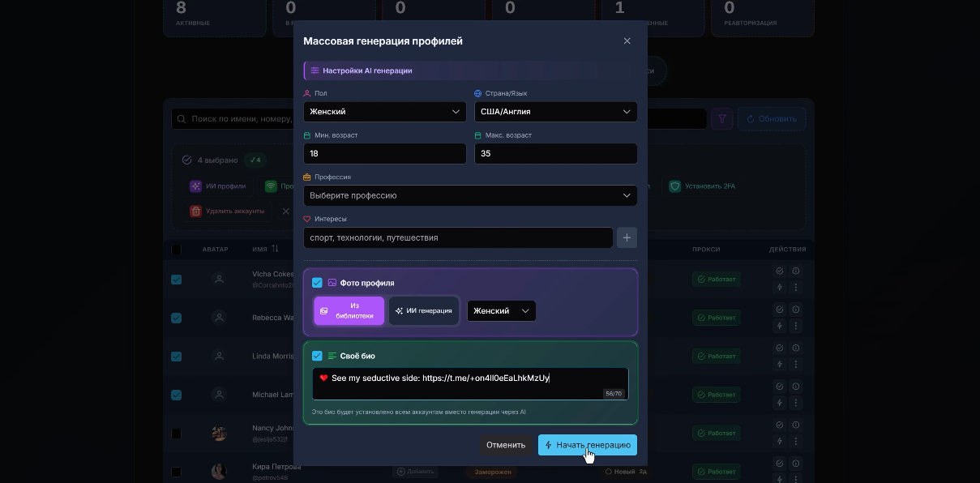Open the filter icon beside Обновить
This screenshot has width=980, height=483.
pyautogui.click(x=721, y=119)
